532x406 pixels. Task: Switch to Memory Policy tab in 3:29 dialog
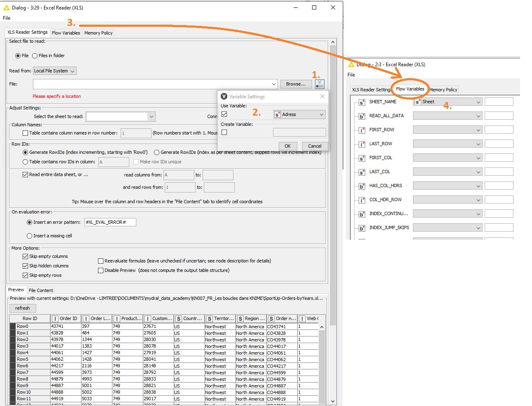(98, 33)
